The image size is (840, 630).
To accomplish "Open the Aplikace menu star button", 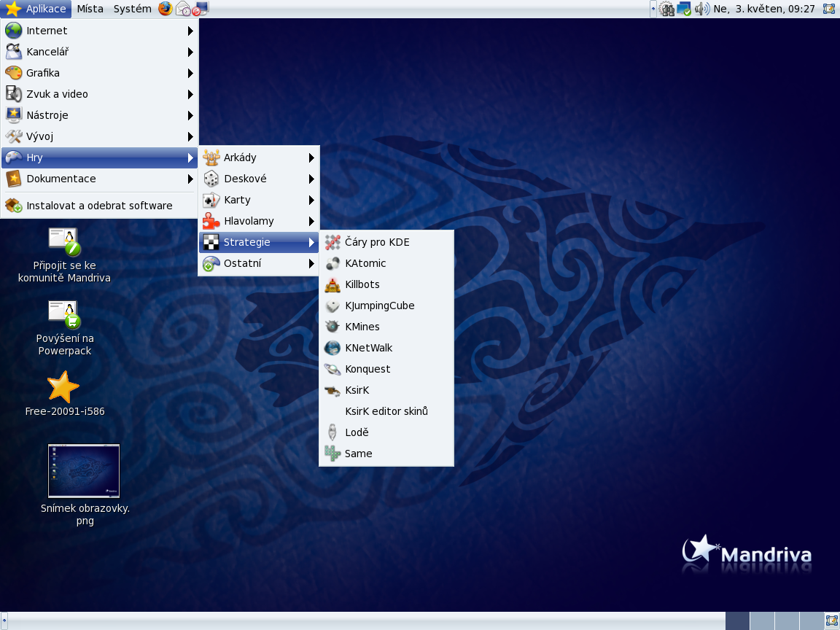I will [x=36, y=9].
